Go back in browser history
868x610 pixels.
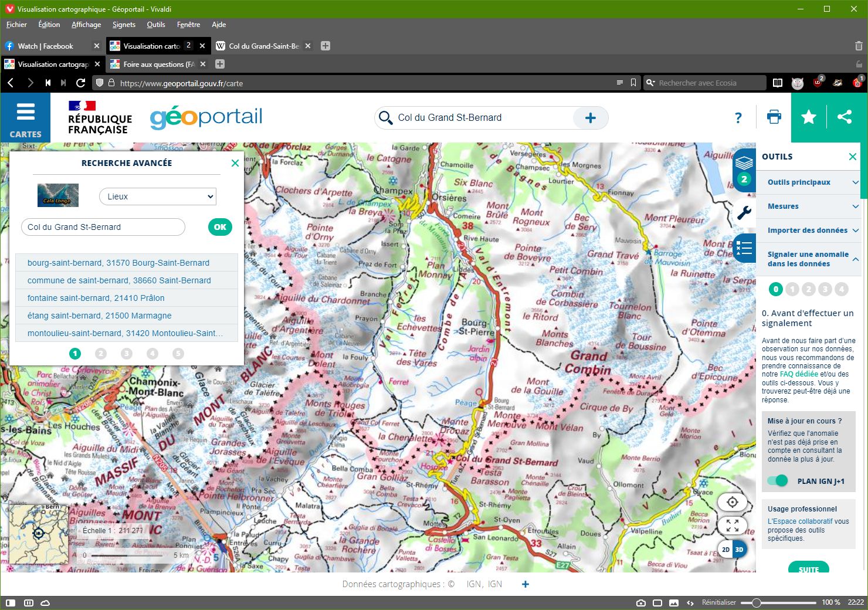tap(11, 83)
